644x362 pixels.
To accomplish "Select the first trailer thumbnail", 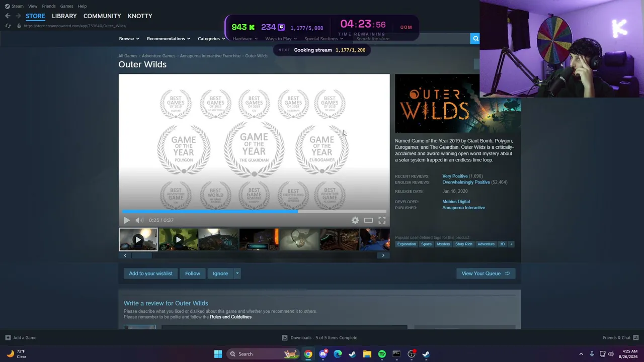I will pos(138,239).
